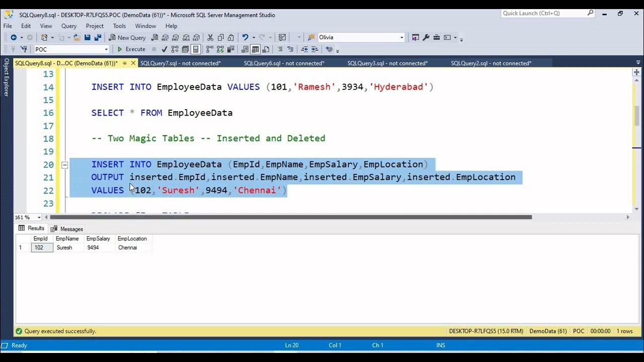The height and width of the screenshot is (362, 644).
Task: Click the DAX query icon
Action: pos(196,37)
